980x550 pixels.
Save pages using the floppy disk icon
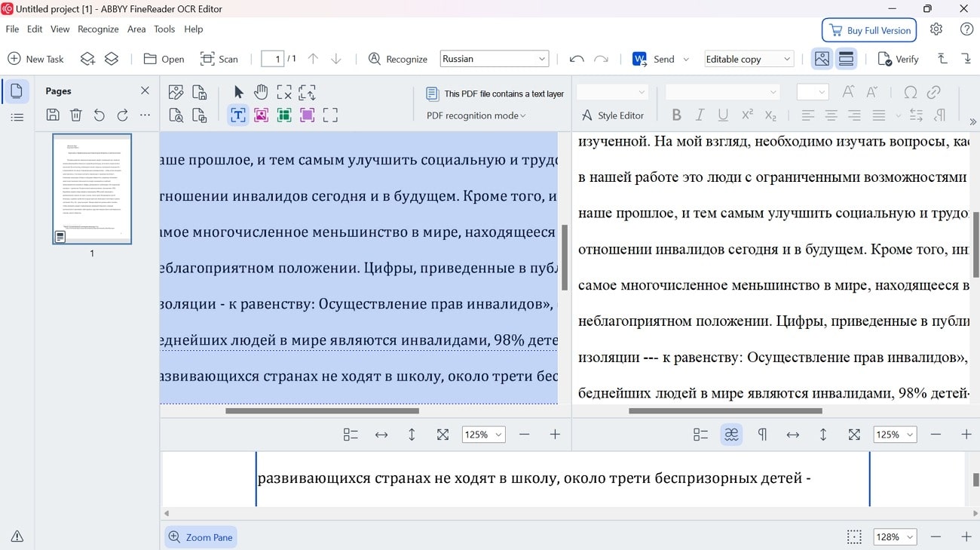53,115
